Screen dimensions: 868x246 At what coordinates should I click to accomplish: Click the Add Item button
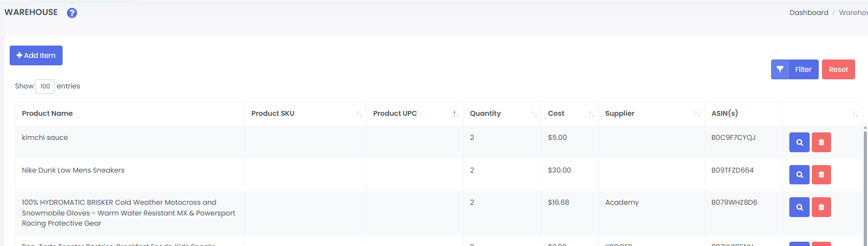(36, 55)
